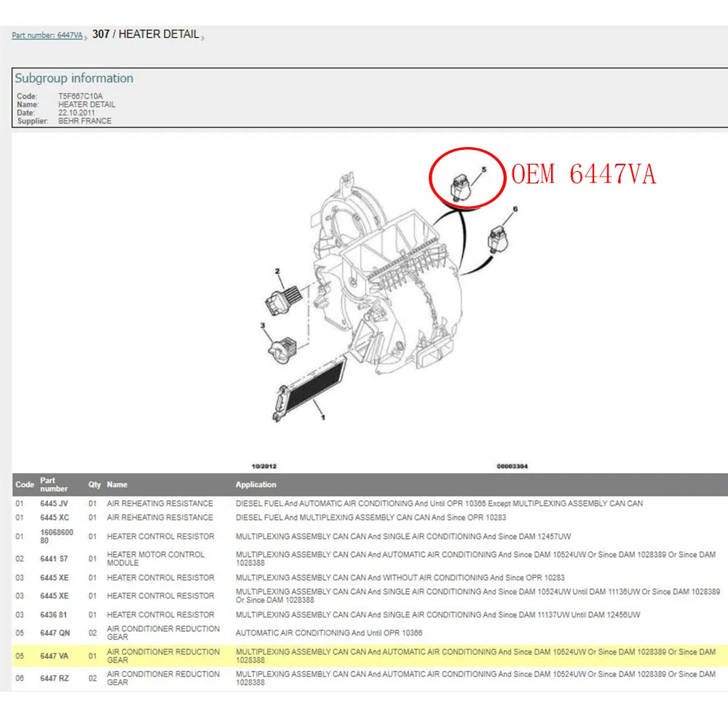The width and height of the screenshot is (728, 728).
Task: Select part number '6445 JV'
Action: point(54,503)
